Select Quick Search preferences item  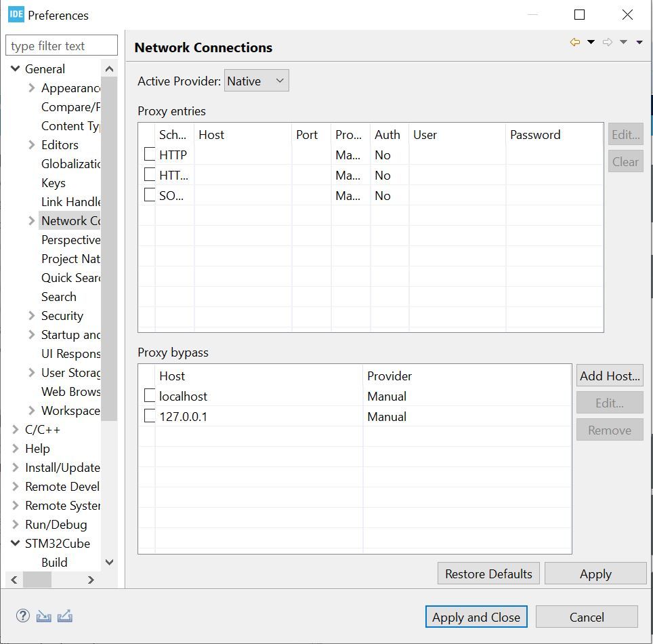point(70,278)
